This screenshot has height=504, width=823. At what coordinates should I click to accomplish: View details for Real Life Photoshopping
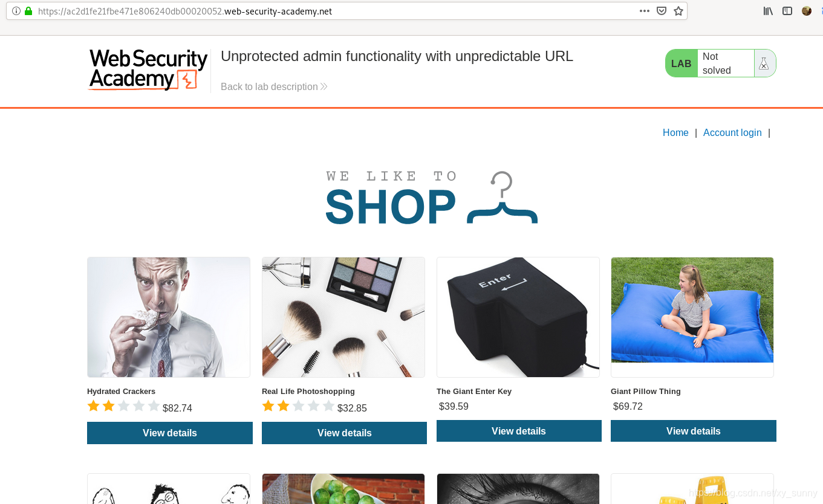tap(344, 433)
